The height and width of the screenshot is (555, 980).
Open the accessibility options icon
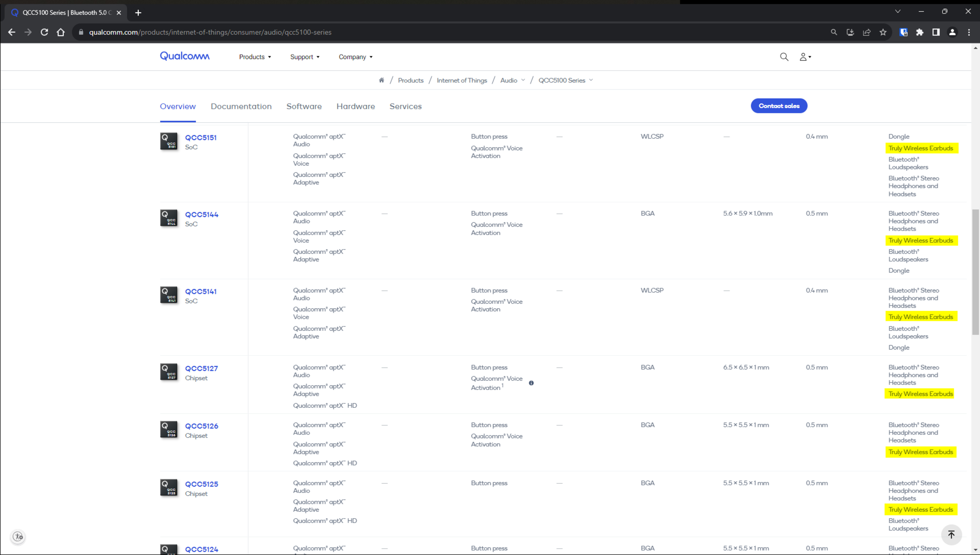point(18,537)
